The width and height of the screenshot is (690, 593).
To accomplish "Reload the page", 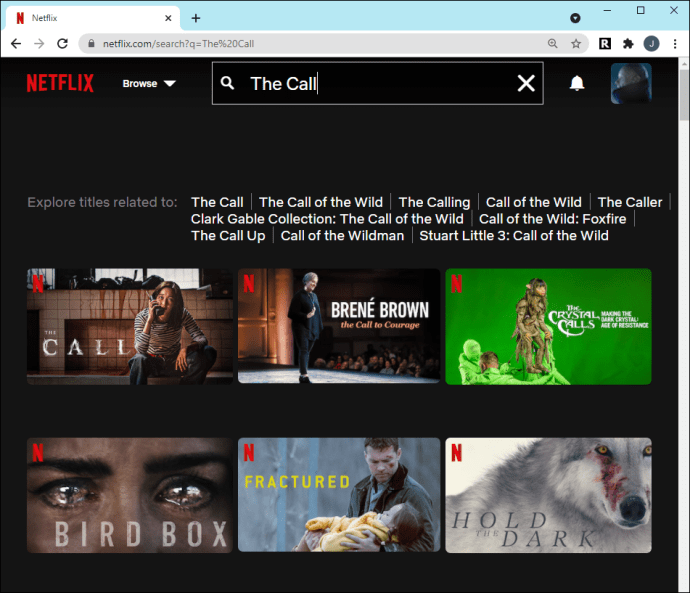I will [x=62, y=44].
